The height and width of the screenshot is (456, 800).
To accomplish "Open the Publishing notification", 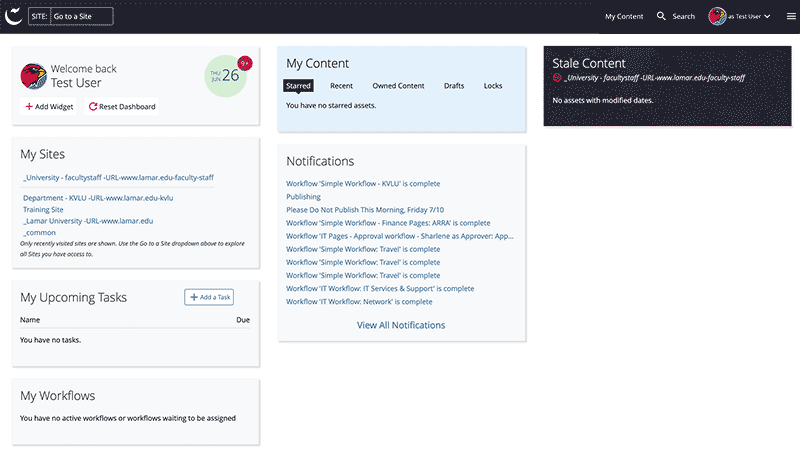I will pyautogui.click(x=303, y=197).
